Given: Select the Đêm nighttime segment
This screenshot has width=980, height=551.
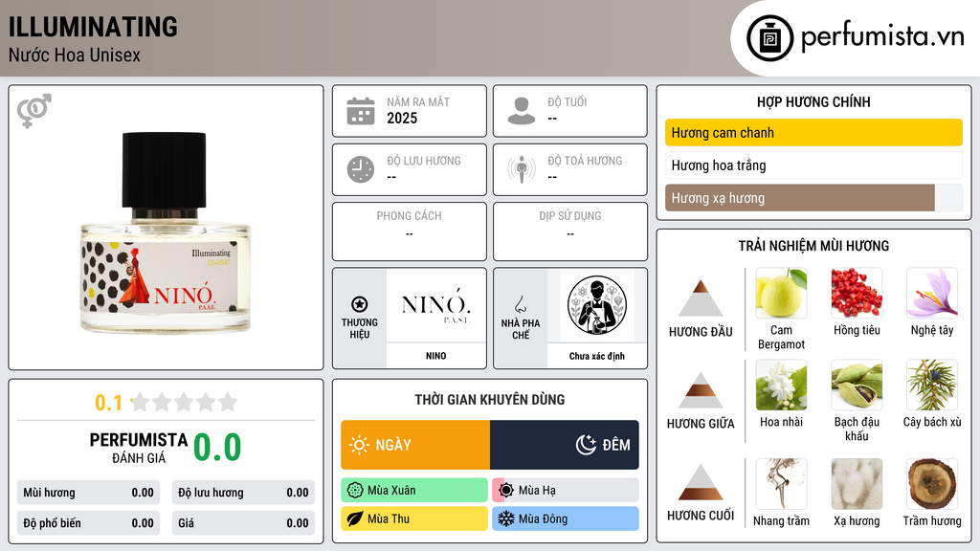Looking at the screenshot, I should click(565, 445).
